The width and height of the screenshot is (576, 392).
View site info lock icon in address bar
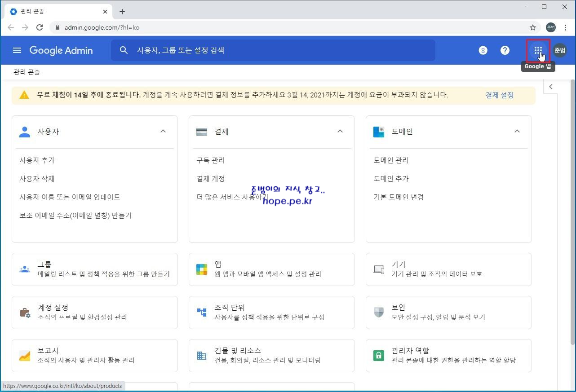coord(57,27)
